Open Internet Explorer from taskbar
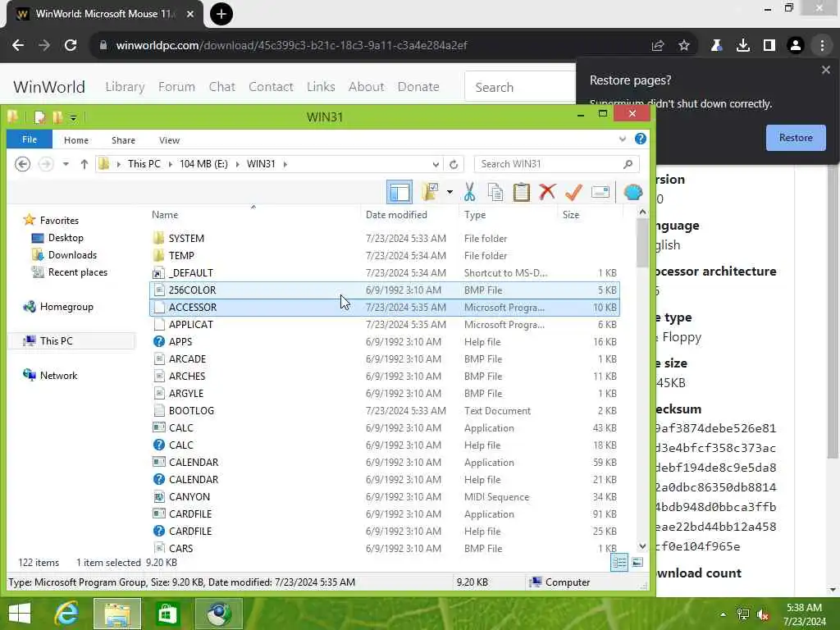This screenshot has height=630, width=840. tap(66, 614)
